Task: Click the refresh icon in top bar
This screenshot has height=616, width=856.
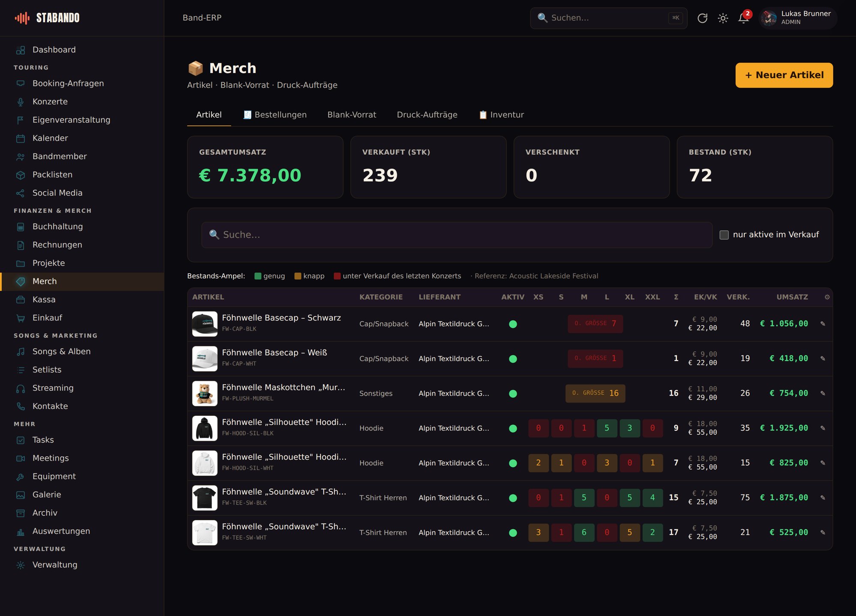Action: [x=702, y=18]
